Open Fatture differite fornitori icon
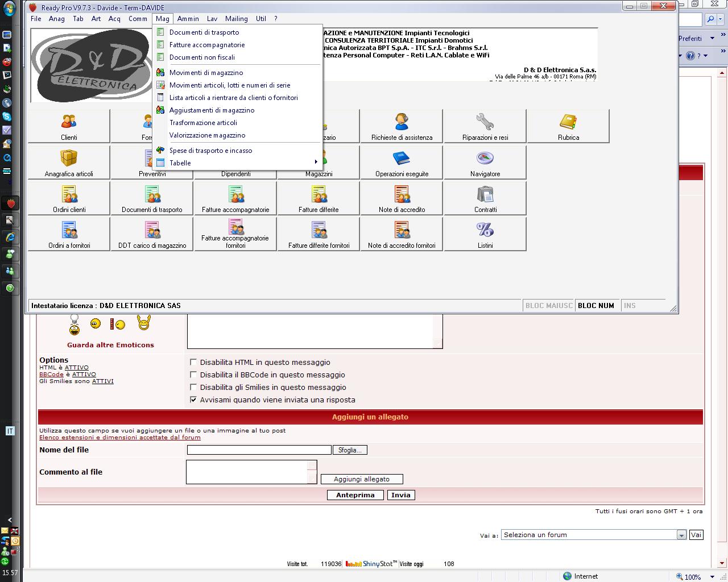The height and width of the screenshot is (582, 728). (x=318, y=234)
